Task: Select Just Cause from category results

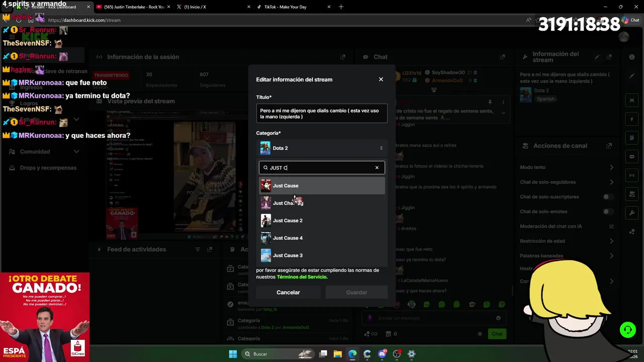Action: tap(322, 186)
